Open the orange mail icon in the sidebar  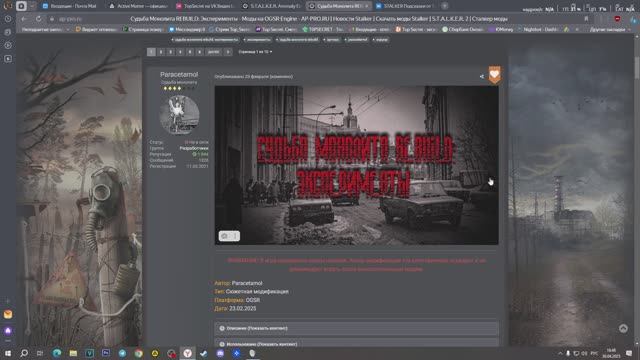(8, 314)
